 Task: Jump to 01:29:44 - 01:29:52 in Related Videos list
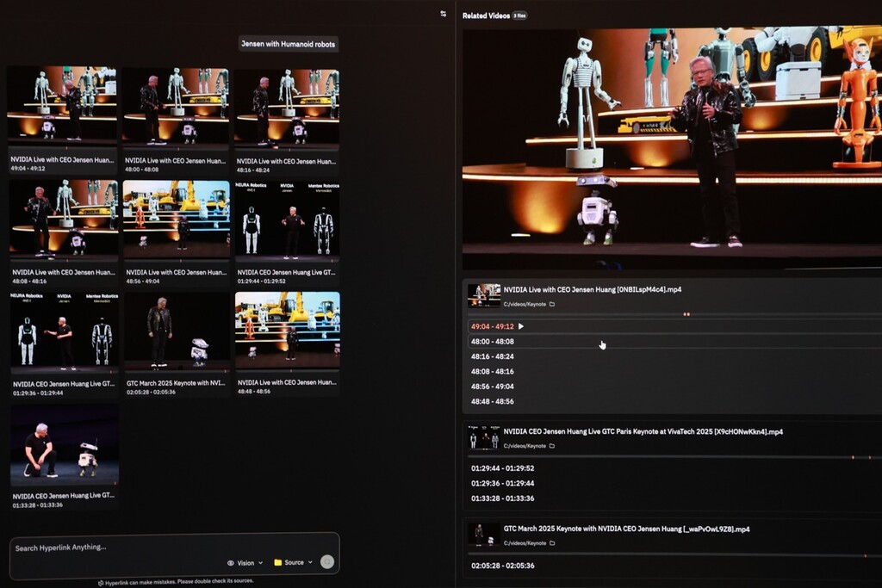point(502,468)
